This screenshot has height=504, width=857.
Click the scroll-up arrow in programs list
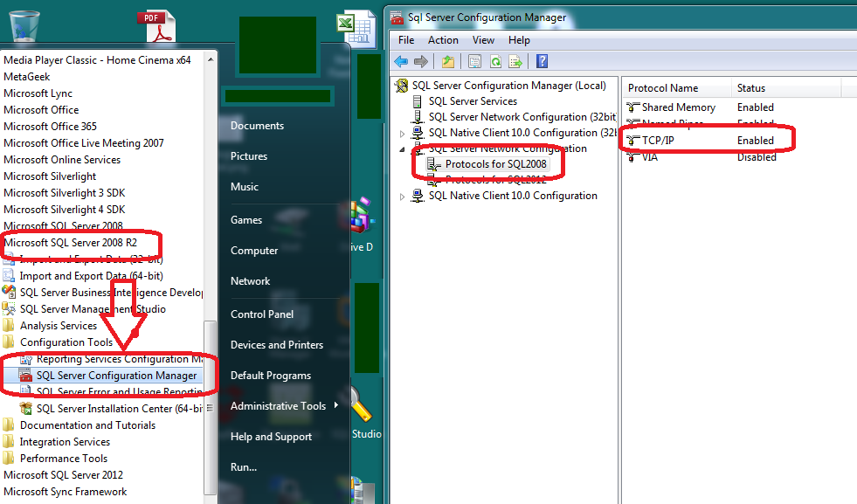point(211,59)
